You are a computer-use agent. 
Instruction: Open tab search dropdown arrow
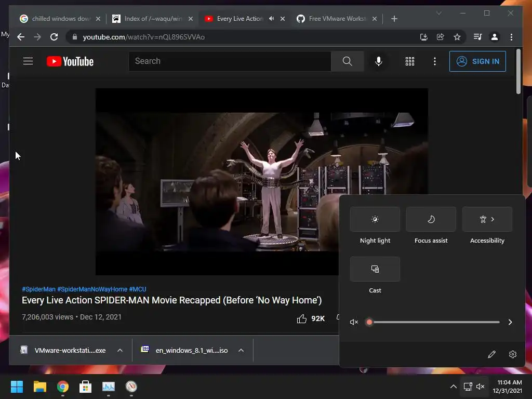coord(438,13)
